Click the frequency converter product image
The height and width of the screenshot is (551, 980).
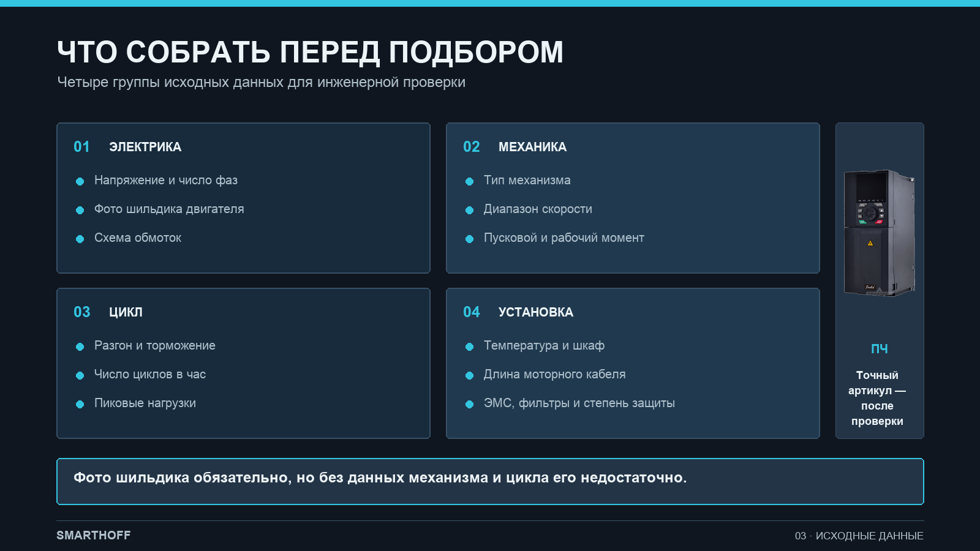880,233
